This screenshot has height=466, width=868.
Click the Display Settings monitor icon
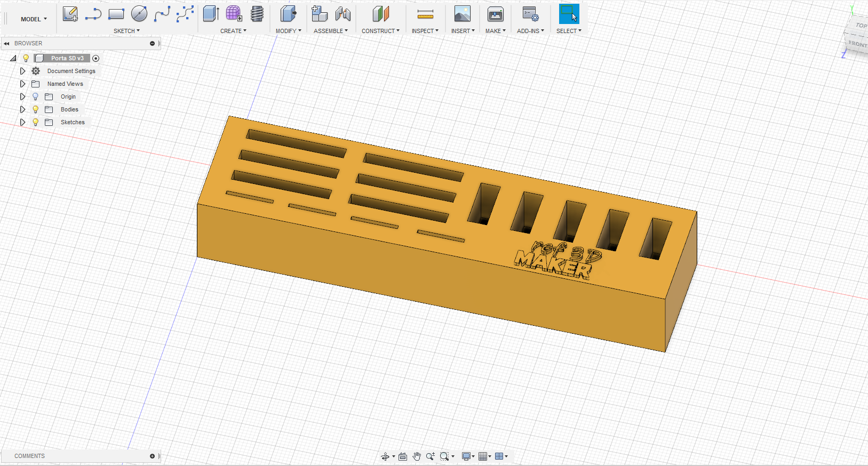[466, 456]
